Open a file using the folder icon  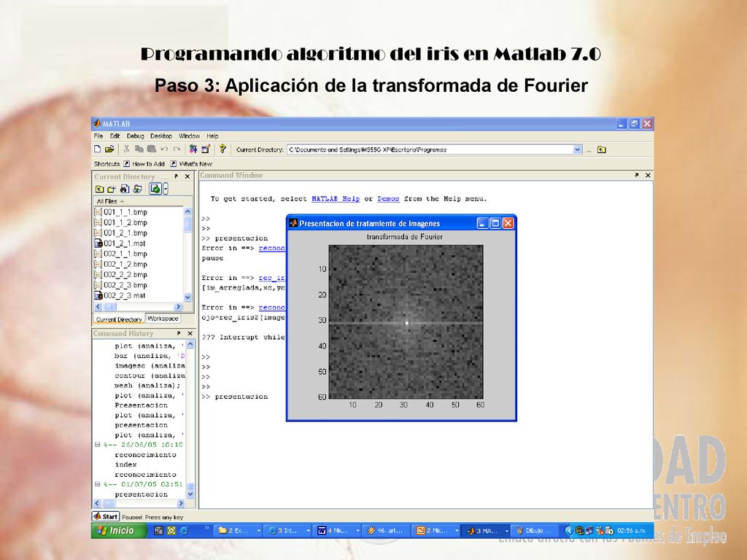(x=109, y=149)
